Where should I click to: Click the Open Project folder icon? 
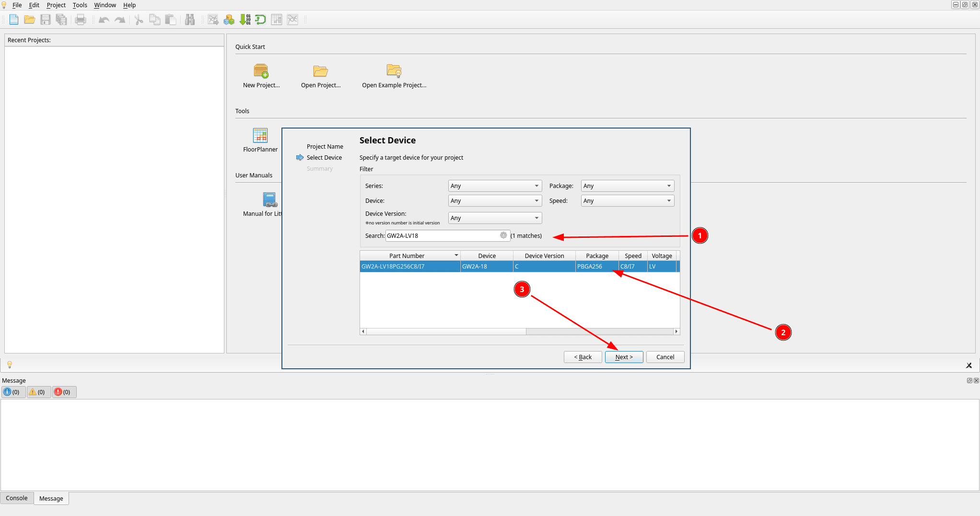[320, 71]
